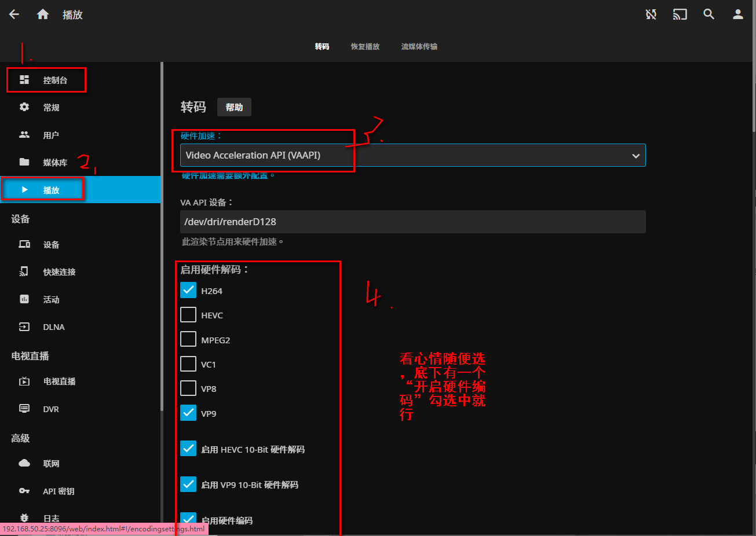Click the DVR list icon

(x=24, y=409)
